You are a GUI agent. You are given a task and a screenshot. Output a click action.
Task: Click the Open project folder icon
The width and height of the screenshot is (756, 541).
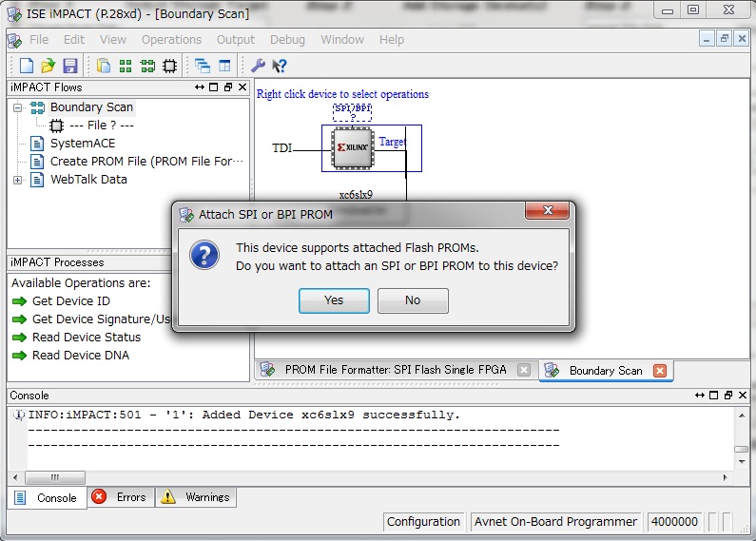click(48, 66)
